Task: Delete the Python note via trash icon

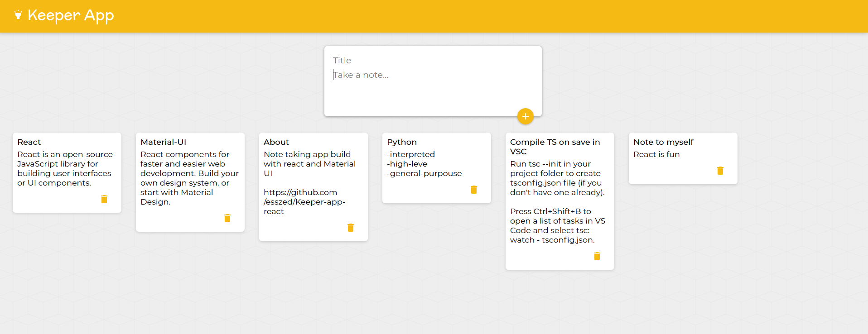Action: click(x=474, y=190)
